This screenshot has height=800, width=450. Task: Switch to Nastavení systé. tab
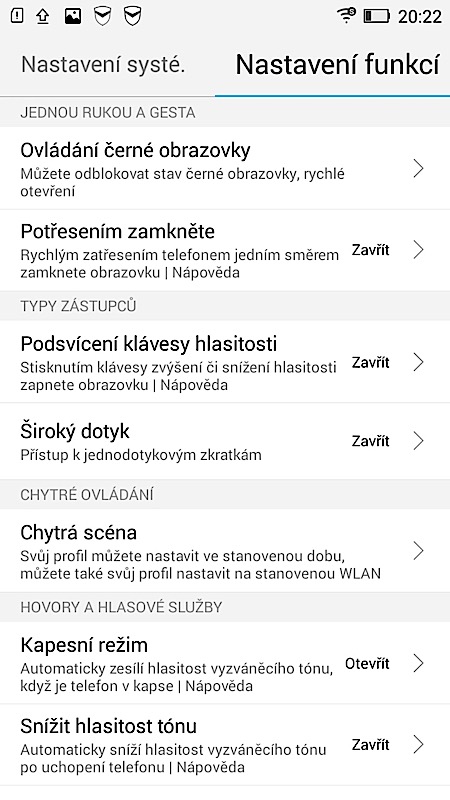pyautogui.click(x=103, y=65)
